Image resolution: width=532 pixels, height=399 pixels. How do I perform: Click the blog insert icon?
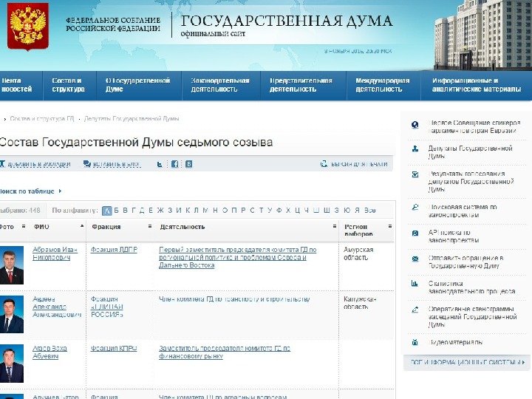point(87,164)
